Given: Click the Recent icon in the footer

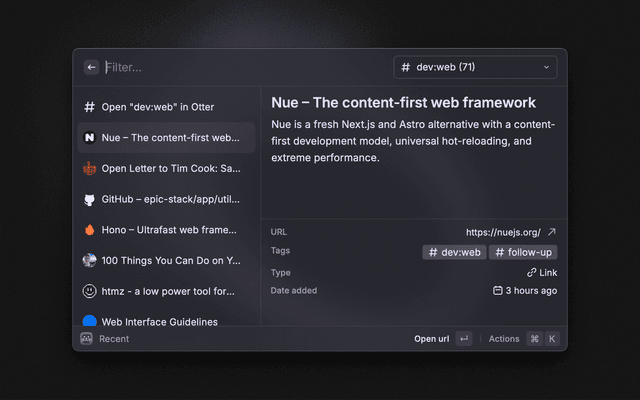Looking at the screenshot, I should coord(87,339).
